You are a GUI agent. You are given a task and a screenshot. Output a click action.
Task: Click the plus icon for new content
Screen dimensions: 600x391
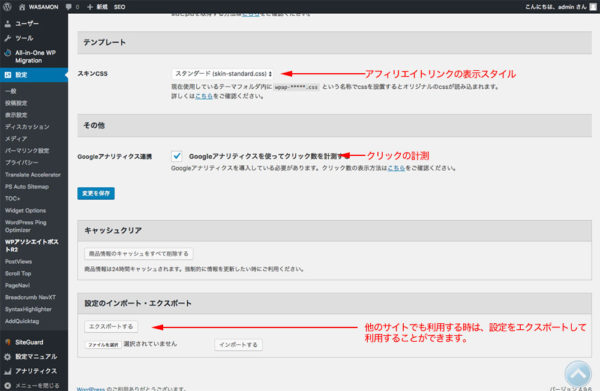pos(90,7)
